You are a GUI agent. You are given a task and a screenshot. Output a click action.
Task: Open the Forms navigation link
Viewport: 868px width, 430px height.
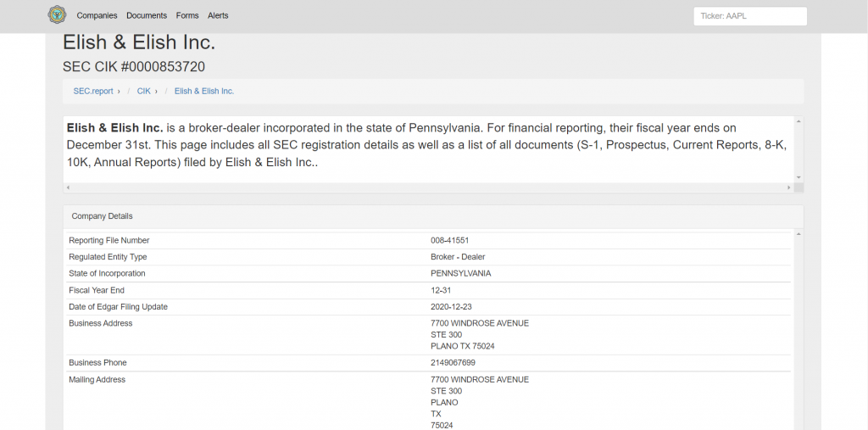click(x=187, y=16)
